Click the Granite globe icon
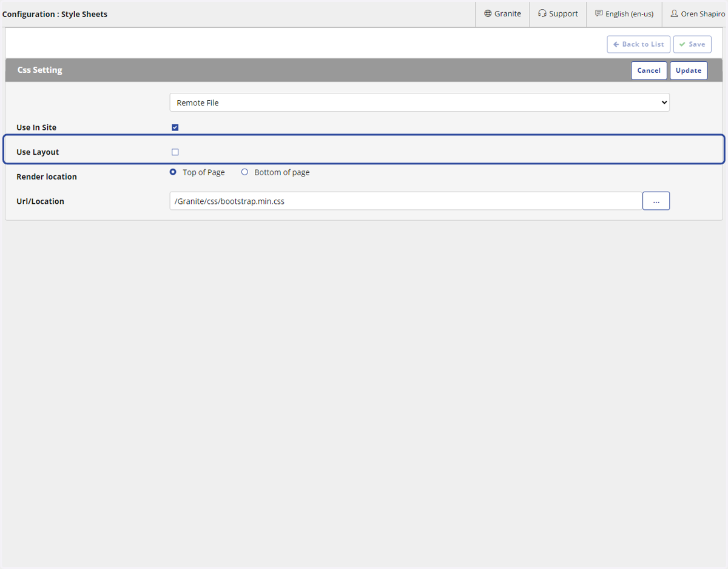This screenshot has width=728, height=569. [x=488, y=14]
